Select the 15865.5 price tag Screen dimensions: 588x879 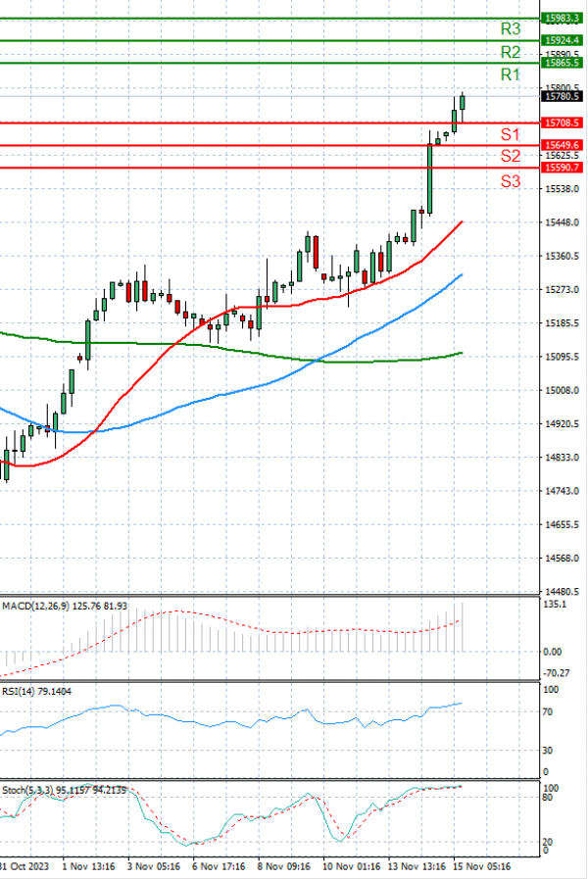[562, 63]
